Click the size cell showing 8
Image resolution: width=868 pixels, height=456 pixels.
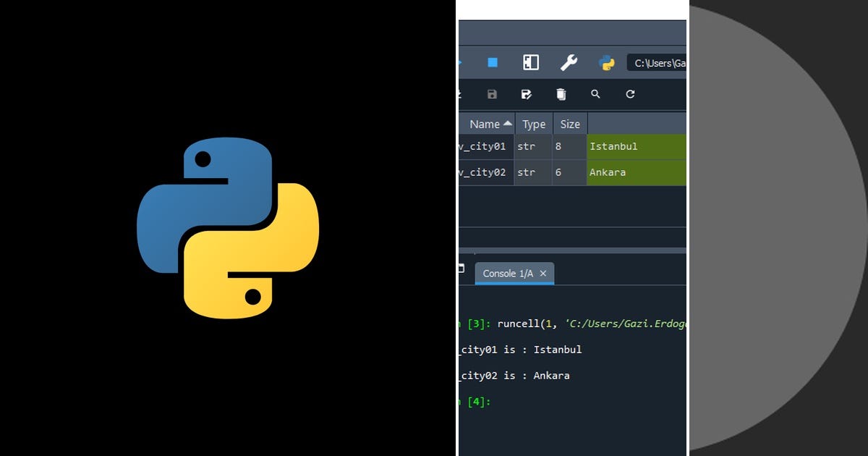coord(569,146)
